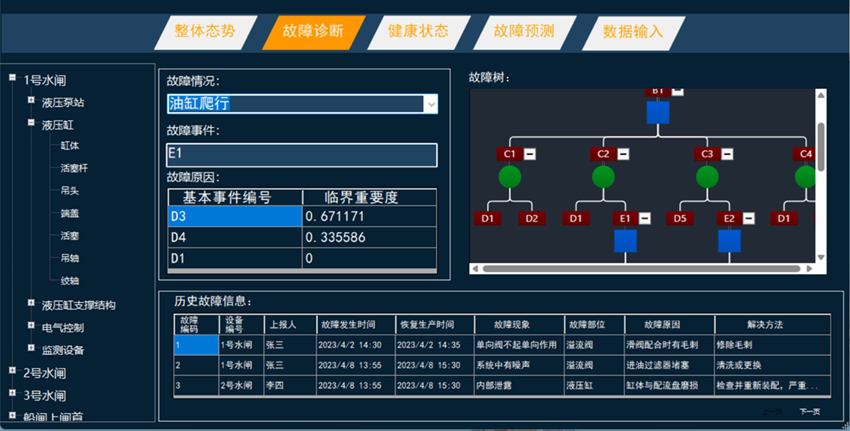
Task: Click fault tree scroll-up arrow
Action: (x=821, y=95)
